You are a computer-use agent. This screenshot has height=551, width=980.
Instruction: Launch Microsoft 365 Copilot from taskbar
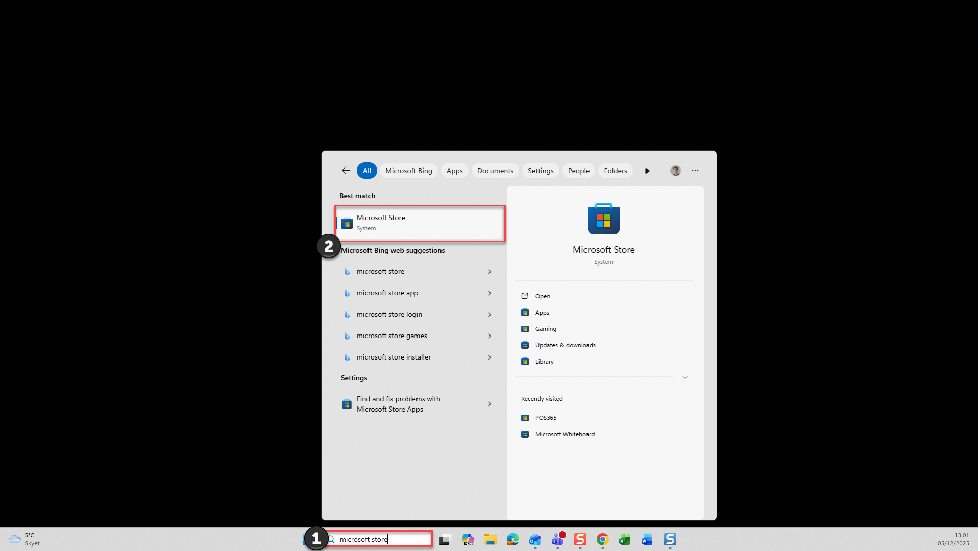tap(468, 539)
